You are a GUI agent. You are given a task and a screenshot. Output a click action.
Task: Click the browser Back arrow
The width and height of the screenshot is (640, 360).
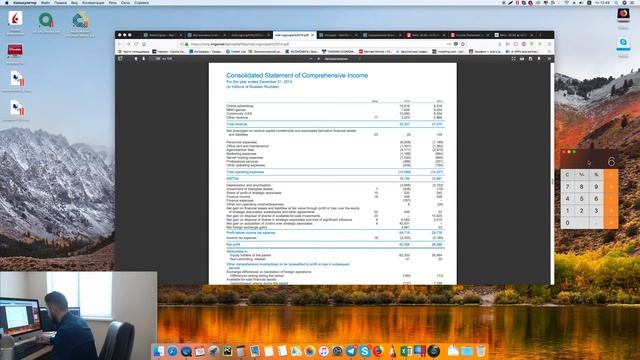pos(120,44)
